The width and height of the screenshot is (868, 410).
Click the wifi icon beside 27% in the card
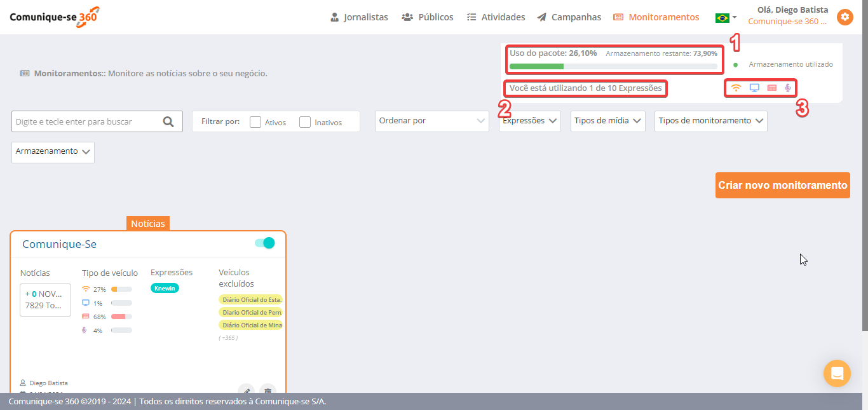(x=86, y=289)
